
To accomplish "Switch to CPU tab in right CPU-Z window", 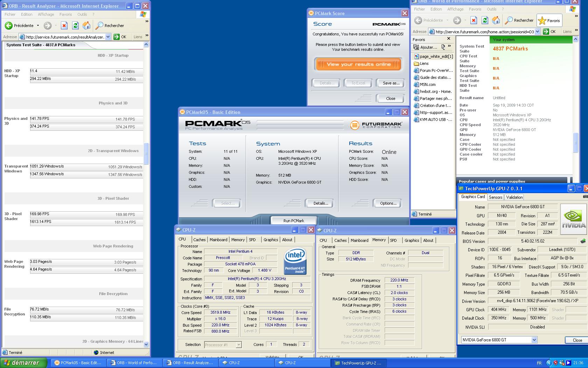I will tap(323, 240).
